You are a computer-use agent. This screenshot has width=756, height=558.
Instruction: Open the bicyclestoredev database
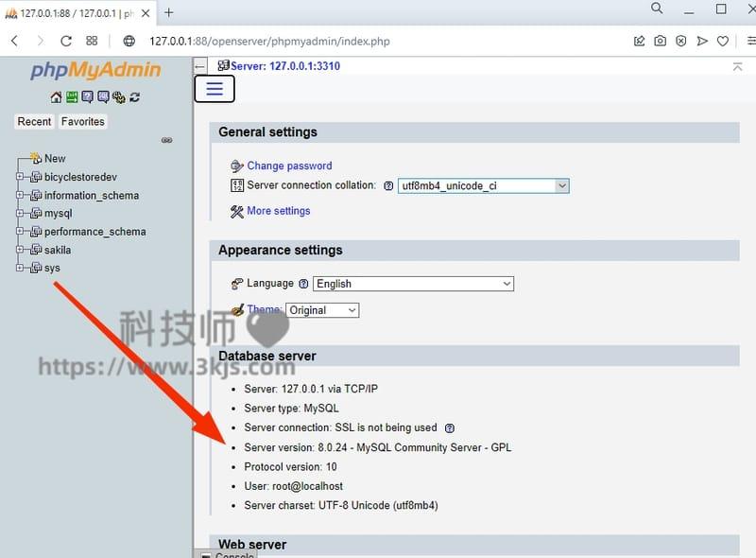tap(80, 177)
